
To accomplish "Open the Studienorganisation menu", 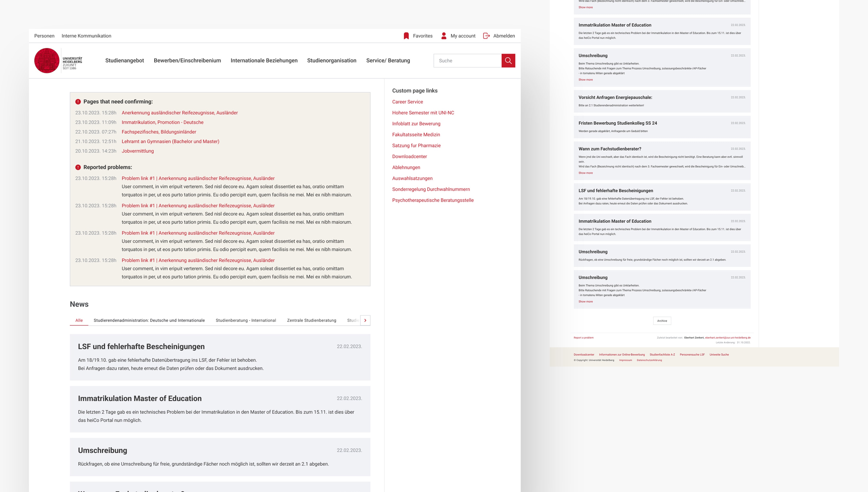I will point(332,61).
